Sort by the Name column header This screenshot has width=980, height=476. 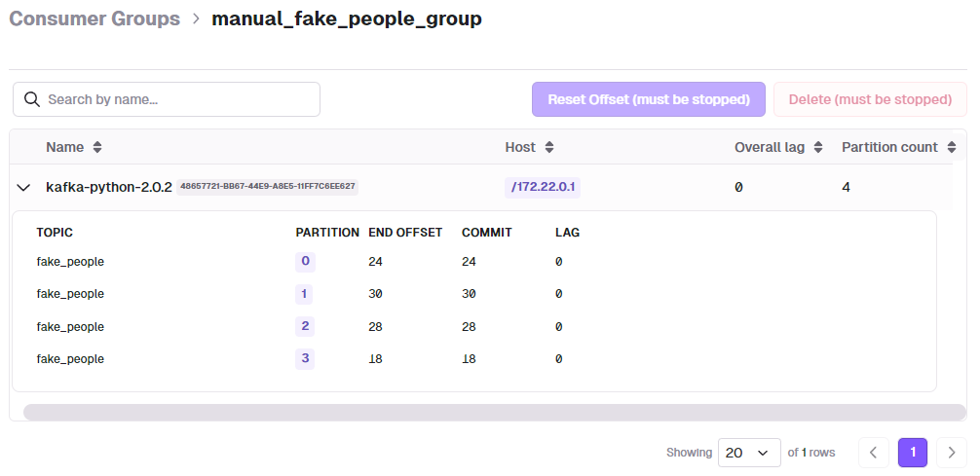[74, 147]
